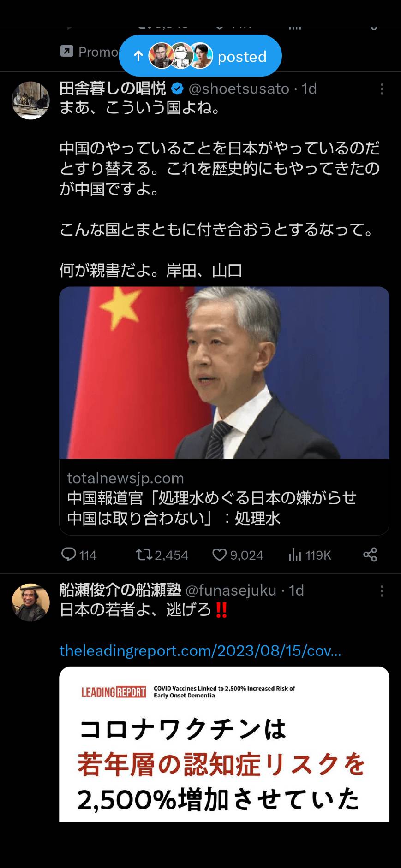Tap the blue verified badge
The width and height of the screenshot is (401, 868).
[177, 89]
